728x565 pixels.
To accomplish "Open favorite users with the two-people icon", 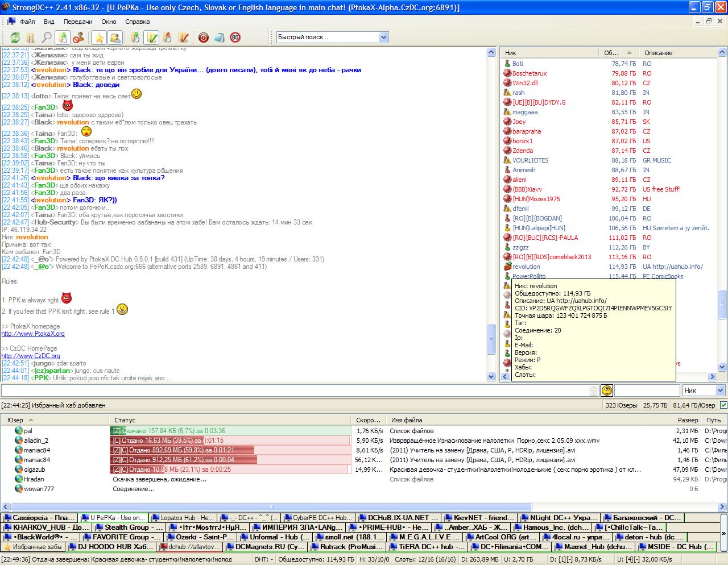I will point(115,38).
